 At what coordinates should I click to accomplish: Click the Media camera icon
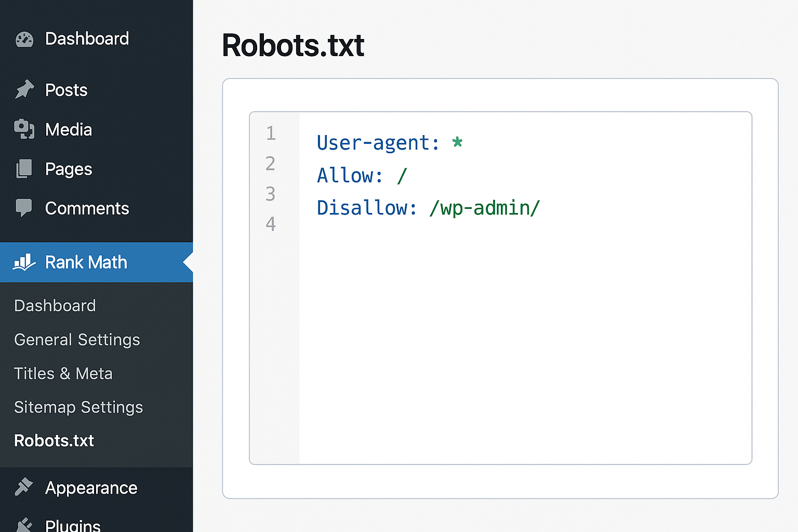[x=24, y=129]
